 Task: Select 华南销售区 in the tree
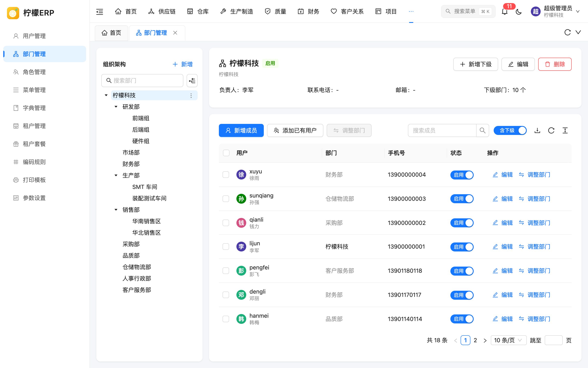147,221
